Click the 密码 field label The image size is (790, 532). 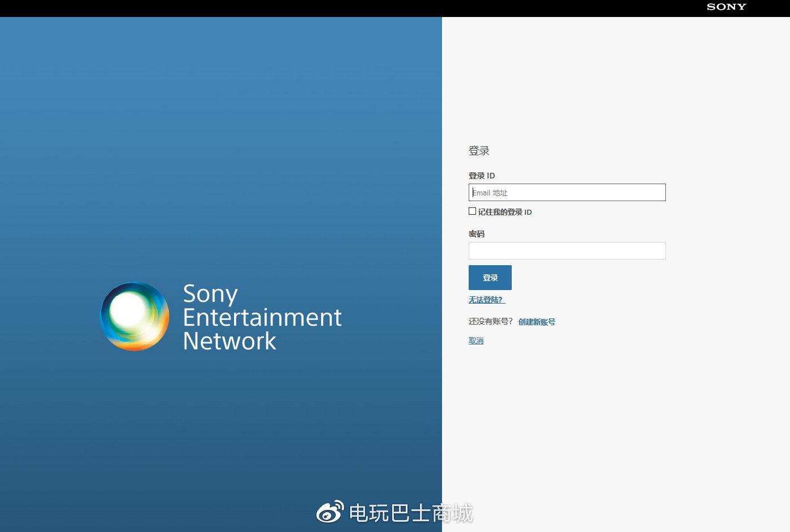coord(477,234)
